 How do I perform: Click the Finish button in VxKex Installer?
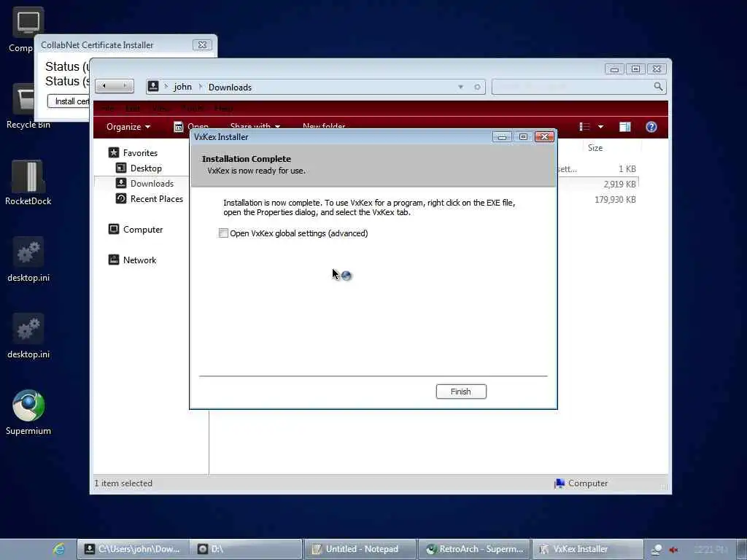point(461,392)
